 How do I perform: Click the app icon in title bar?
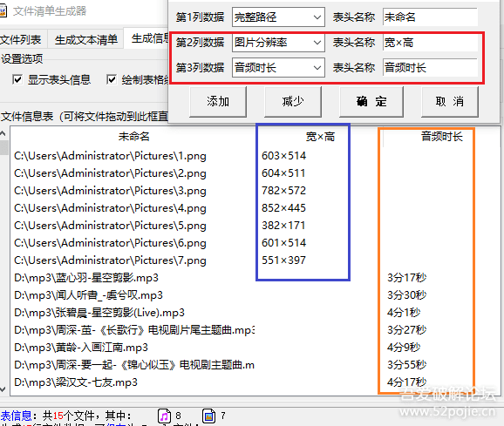point(3,11)
